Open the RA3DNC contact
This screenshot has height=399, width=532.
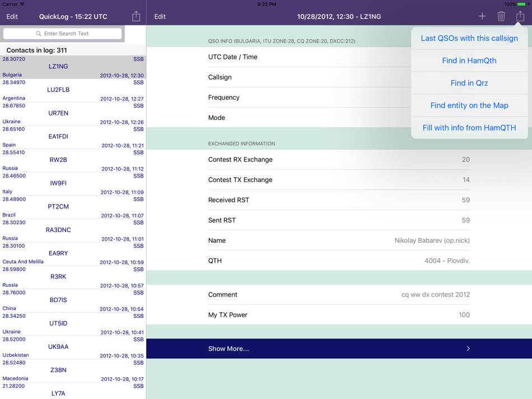pos(73,230)
